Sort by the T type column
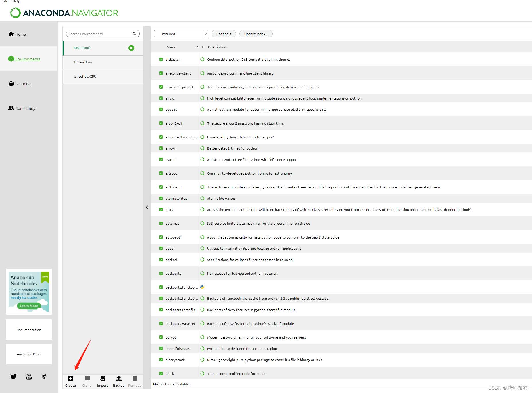The width and height of the screenshot is (532, 393). pyautogui.click(x=202, y=47)
